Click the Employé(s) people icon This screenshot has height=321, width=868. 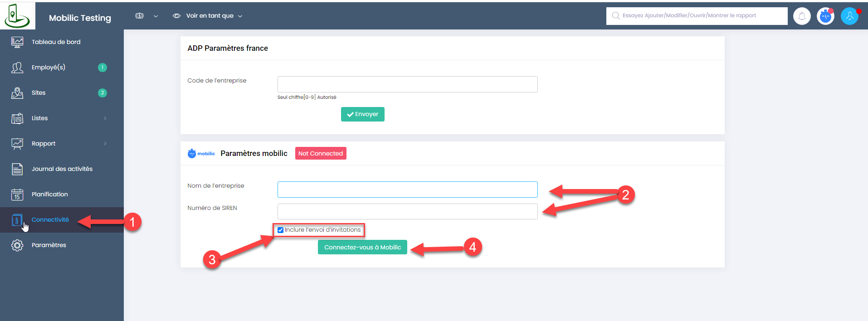17,68
